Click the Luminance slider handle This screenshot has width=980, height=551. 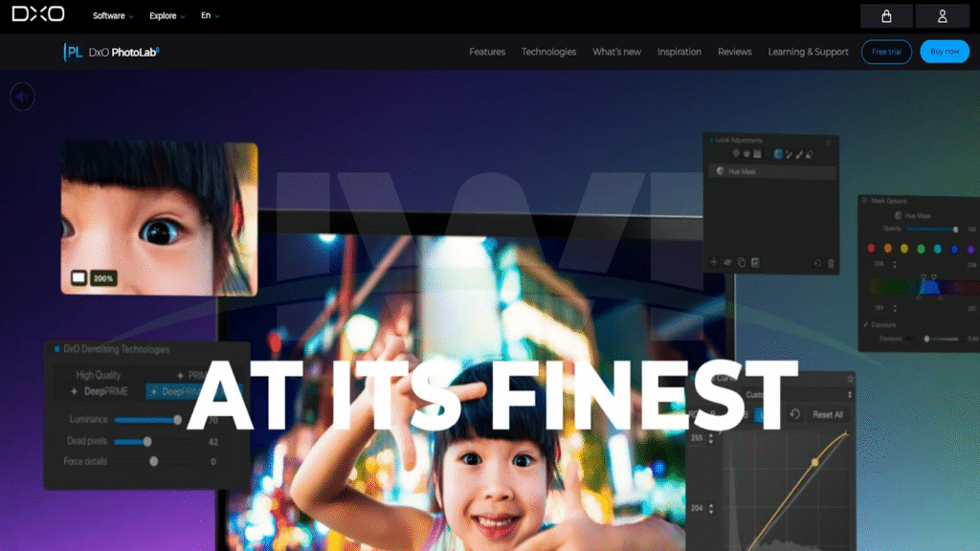177,420
